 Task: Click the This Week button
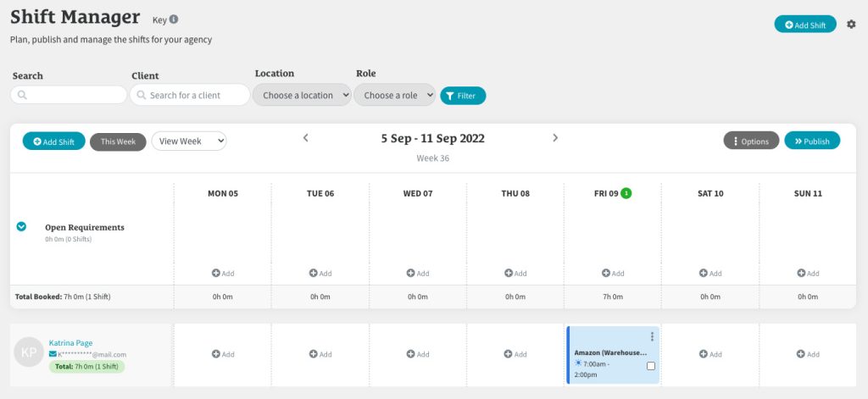118,141
